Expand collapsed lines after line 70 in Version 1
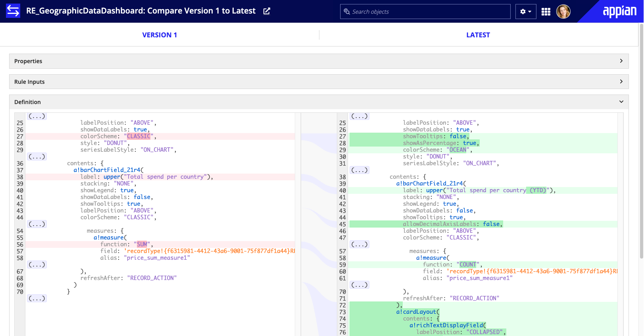Viewport: 644px width, 336px height. 37,298
